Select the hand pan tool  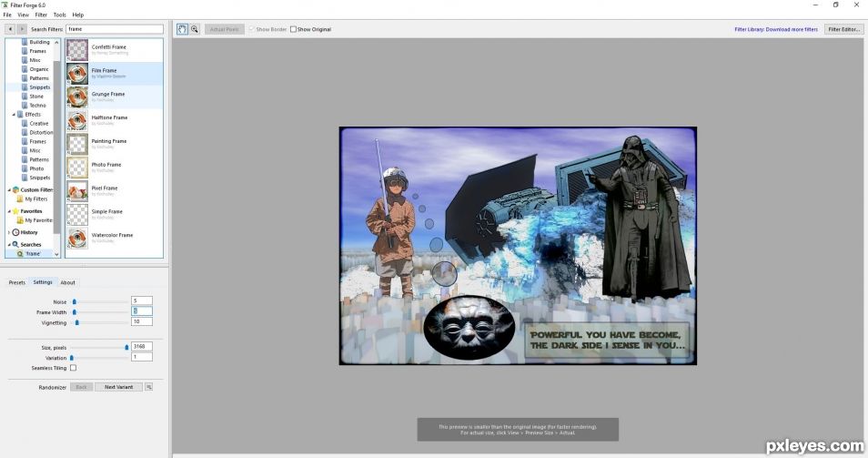pyautogui.click(x=182, y=29)
